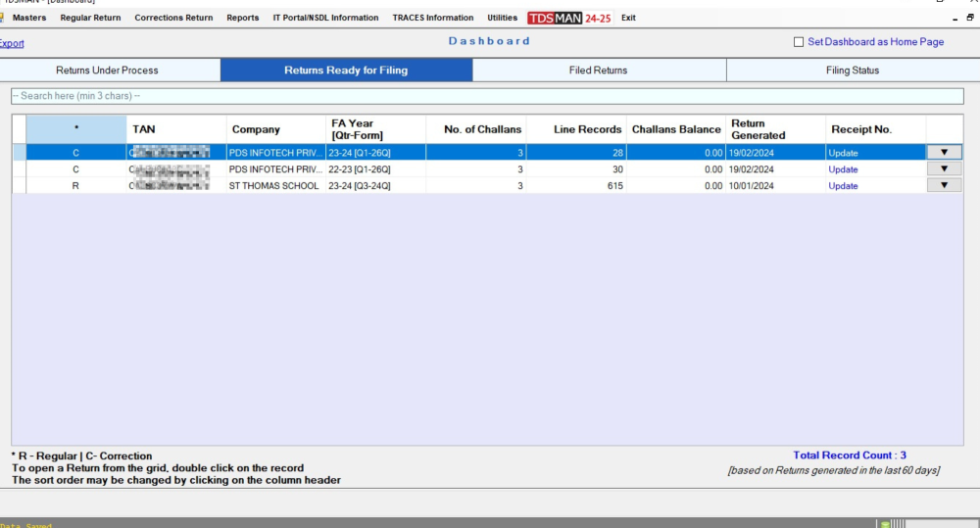Click row selector of ST THOMAS SCHOOL row
The image size is (980, 528).
pos(19,185)
